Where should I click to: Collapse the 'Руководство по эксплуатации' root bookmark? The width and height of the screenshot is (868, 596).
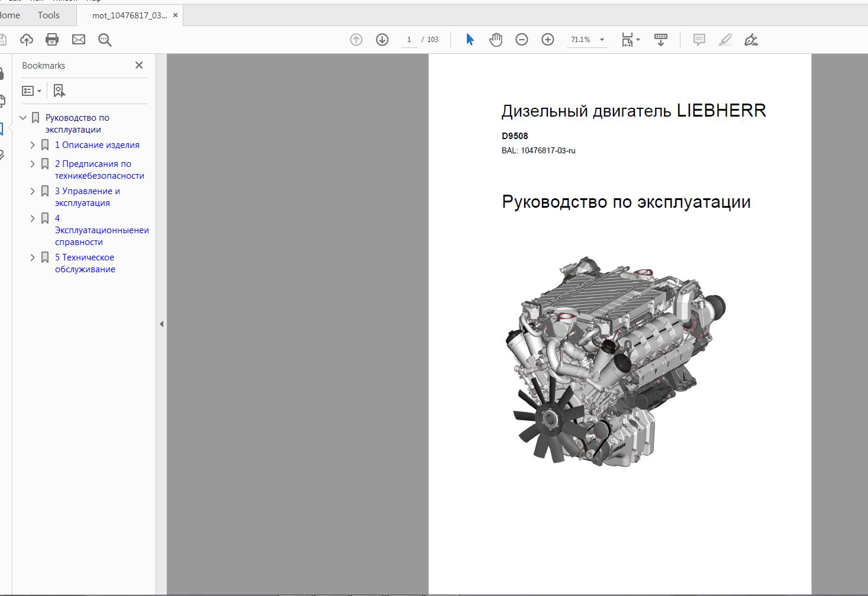click(23, 118)
